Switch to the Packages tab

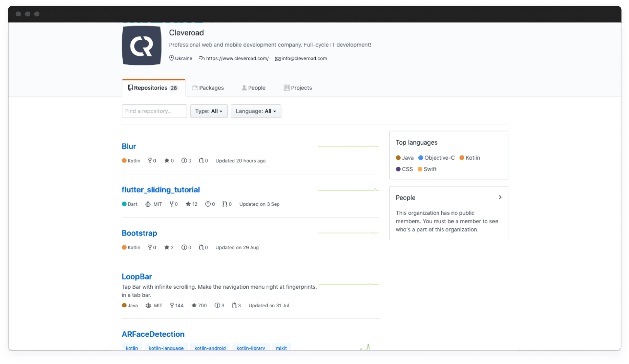pyautogui.click(x=208, y=88)
